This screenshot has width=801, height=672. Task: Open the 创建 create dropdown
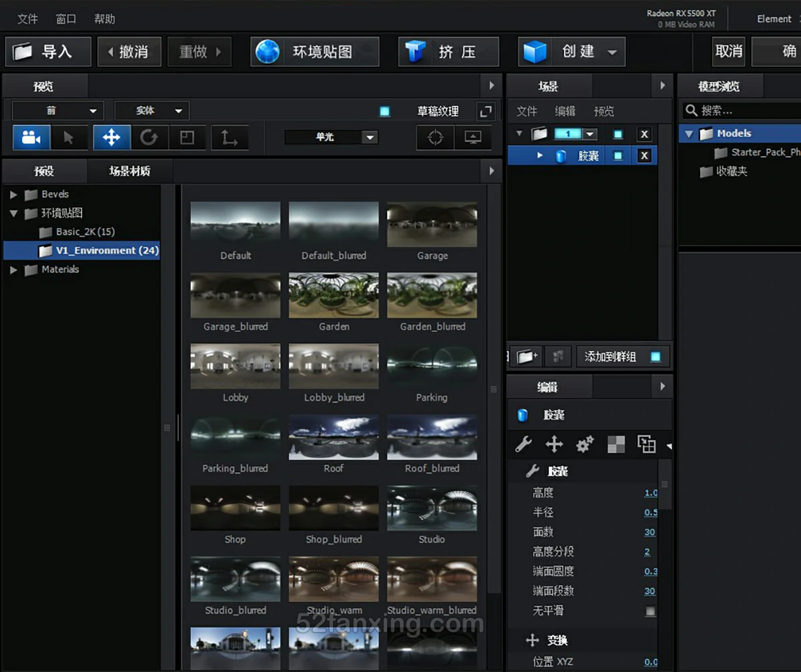572,51
